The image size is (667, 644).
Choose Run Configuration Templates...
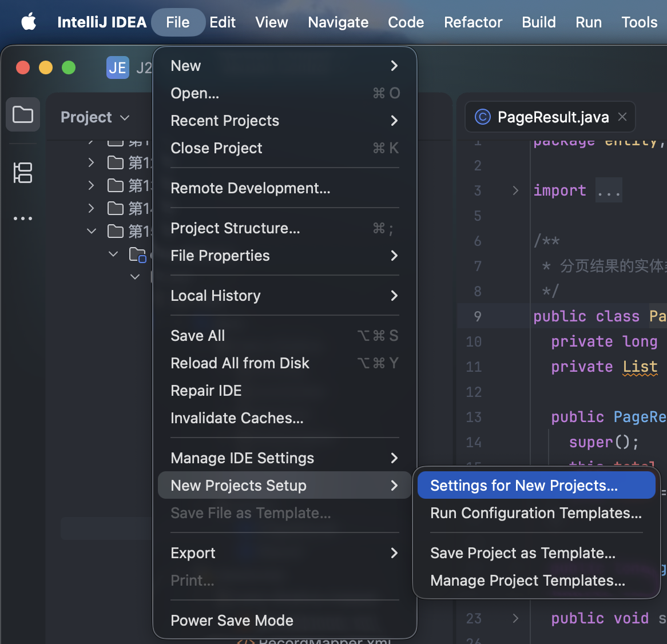pyautogui.click(x=536, y=513)
